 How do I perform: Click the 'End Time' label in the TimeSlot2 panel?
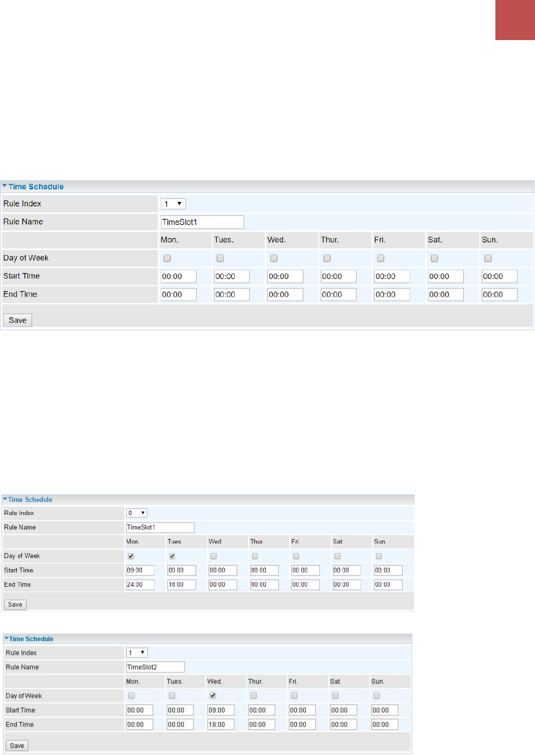(20, 724)
